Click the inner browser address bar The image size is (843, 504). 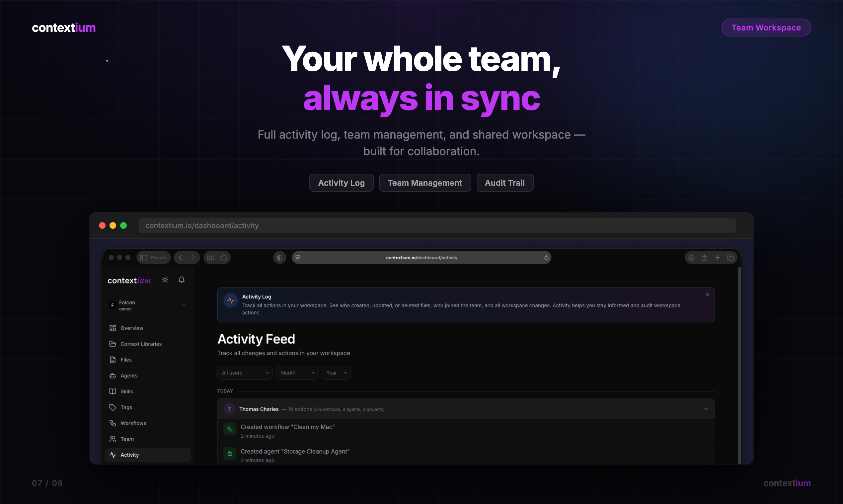click(x=421, y=258)
